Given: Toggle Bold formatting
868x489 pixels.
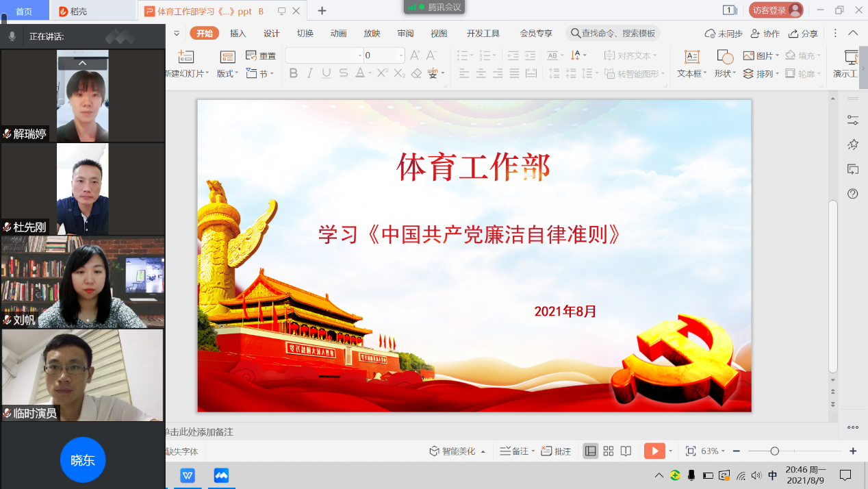Looking at the screenshot, I should (x=294, y=73).
